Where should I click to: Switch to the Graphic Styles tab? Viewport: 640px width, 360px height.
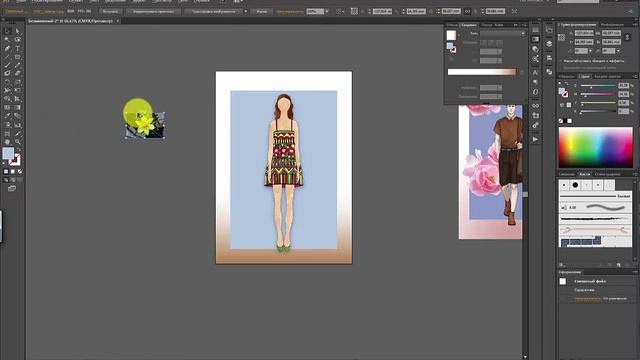(607, 174)
